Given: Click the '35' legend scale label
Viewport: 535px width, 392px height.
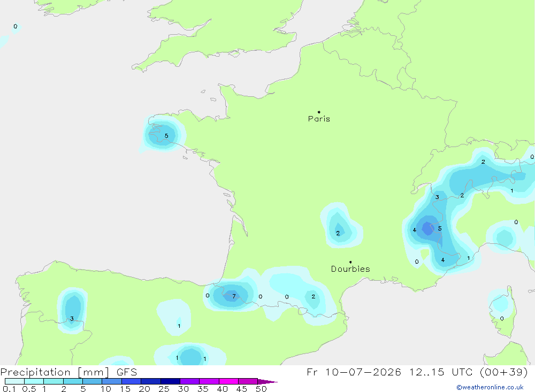Looking at the screenshot, I should point(203,389).
